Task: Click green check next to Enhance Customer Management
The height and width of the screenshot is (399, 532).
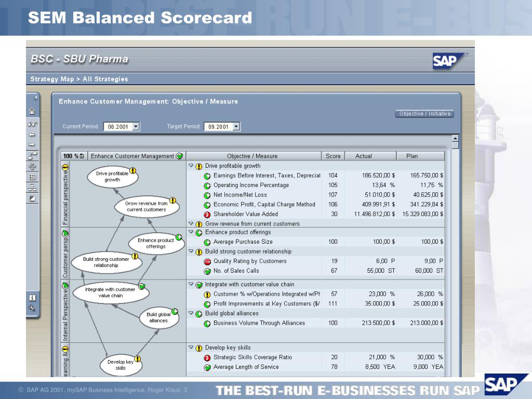Action: click(179, 156)
